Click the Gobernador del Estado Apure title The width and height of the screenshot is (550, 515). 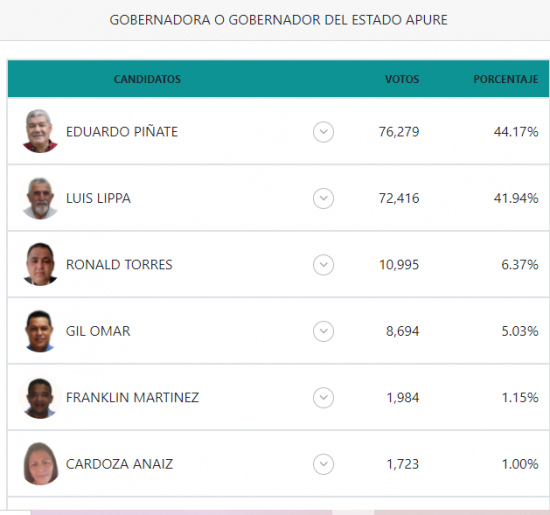pyautogui.click(x=279, y=20)
